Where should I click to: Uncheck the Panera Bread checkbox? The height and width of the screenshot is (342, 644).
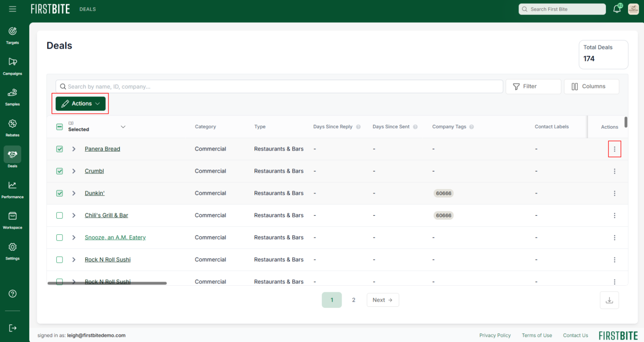(59, 149)
